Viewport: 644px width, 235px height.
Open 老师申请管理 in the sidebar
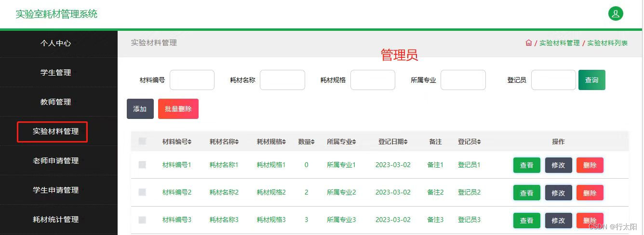click(56, 160)
